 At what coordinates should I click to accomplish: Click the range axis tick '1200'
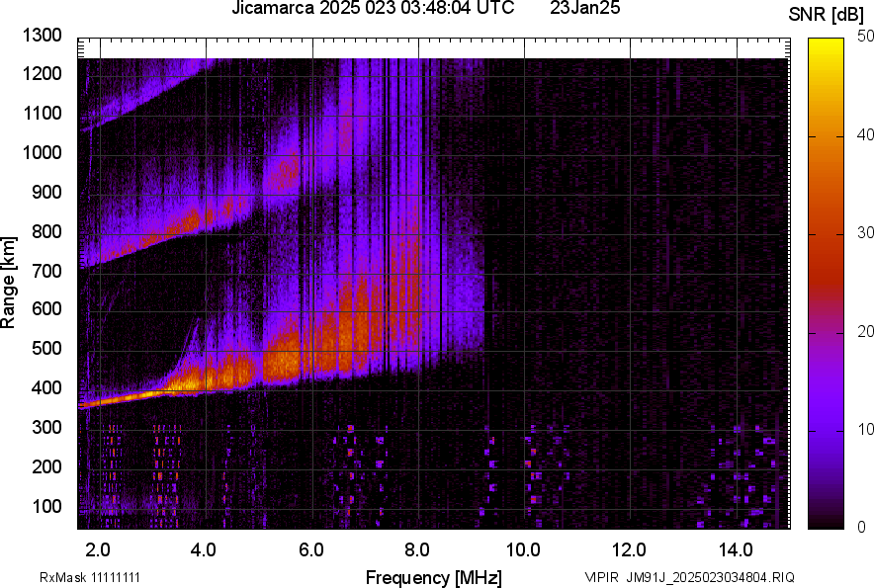(42, 73)
